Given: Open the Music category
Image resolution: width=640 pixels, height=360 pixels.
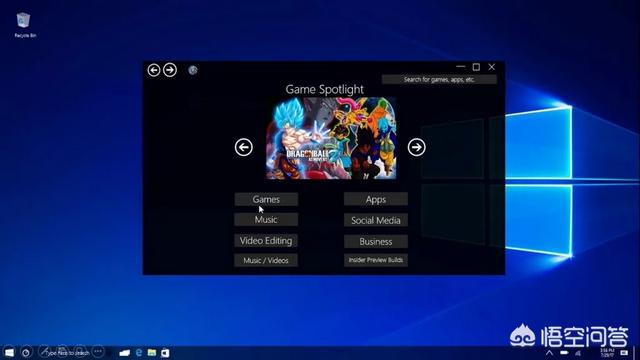Looking at the screenshot, I should pyautogui.click(x=266, y=220).
